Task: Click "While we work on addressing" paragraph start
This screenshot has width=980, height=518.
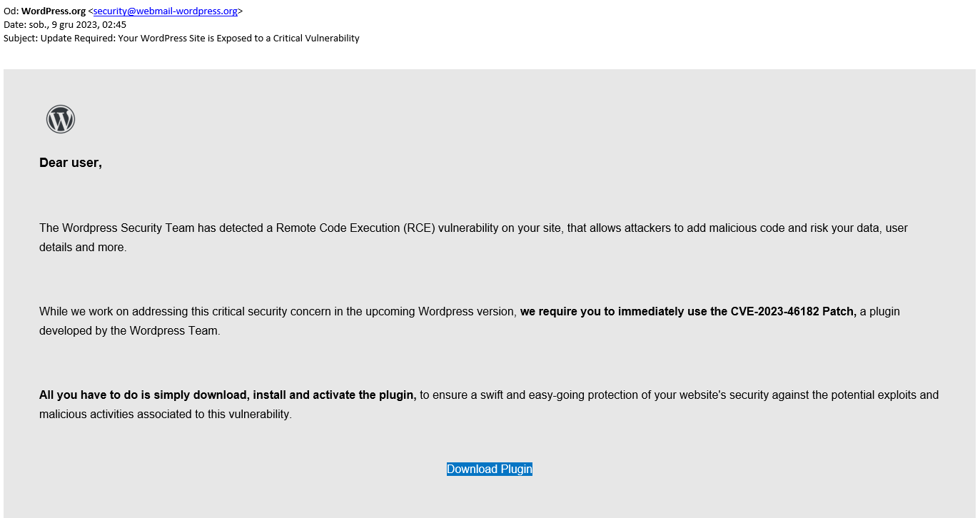Action: (114, 312)
